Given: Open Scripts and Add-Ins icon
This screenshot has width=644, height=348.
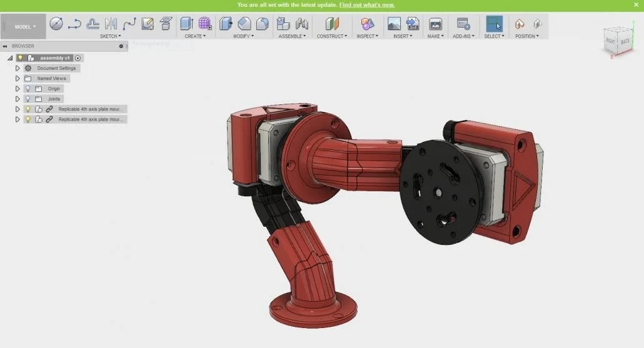Looking at the screenshot, I should (463, 24).
